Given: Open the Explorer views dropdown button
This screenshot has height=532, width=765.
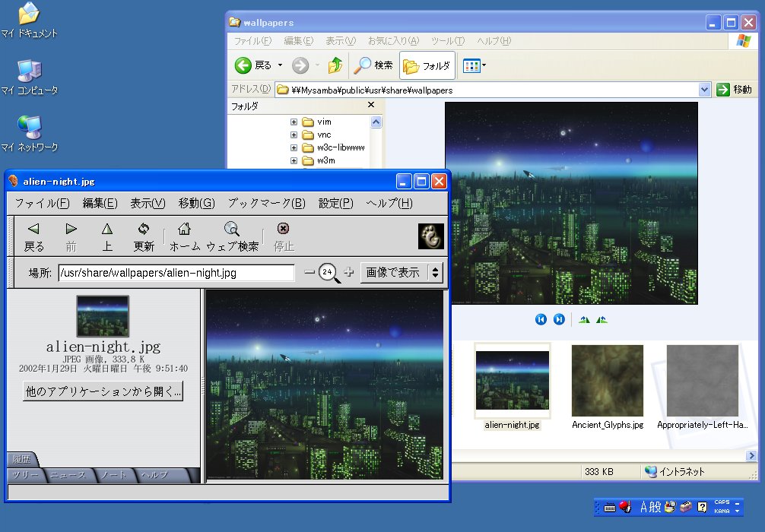Looking at the screenshot, I should pos(475,65).
